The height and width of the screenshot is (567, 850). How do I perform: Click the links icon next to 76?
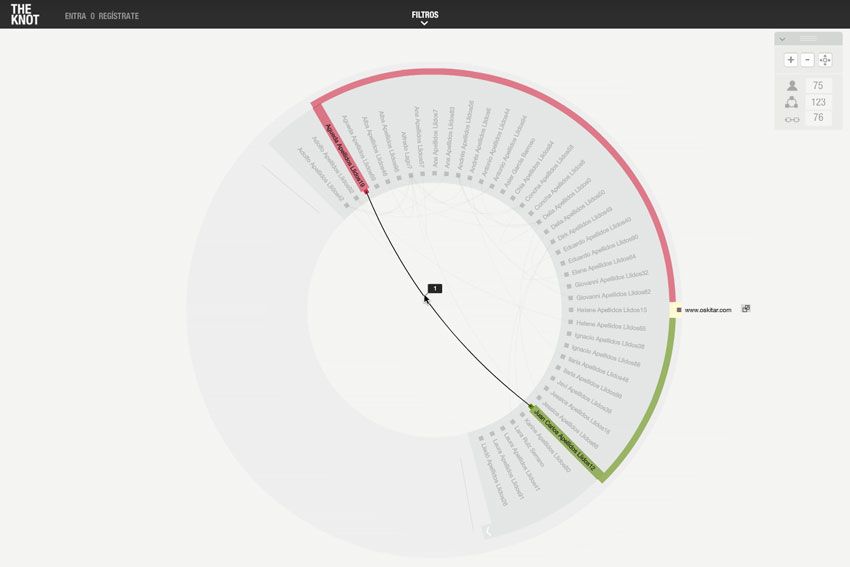(x=792, y=119)
